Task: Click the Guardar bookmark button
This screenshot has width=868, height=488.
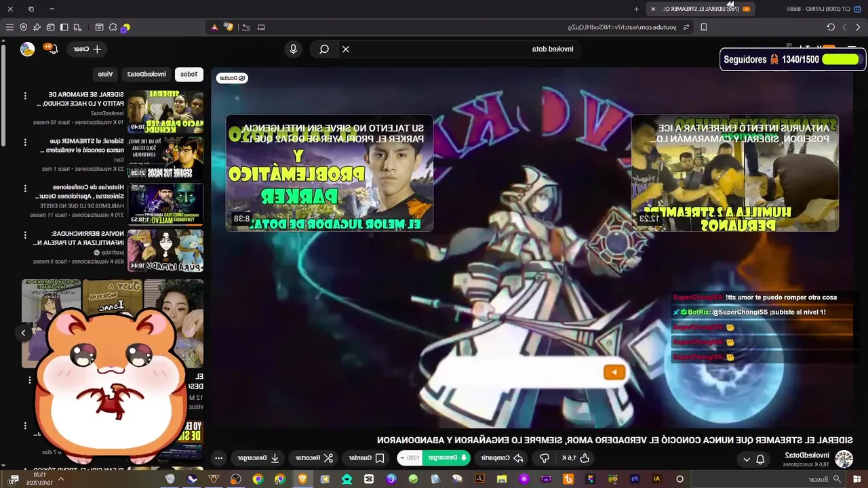Action: (x=367, y=458)
